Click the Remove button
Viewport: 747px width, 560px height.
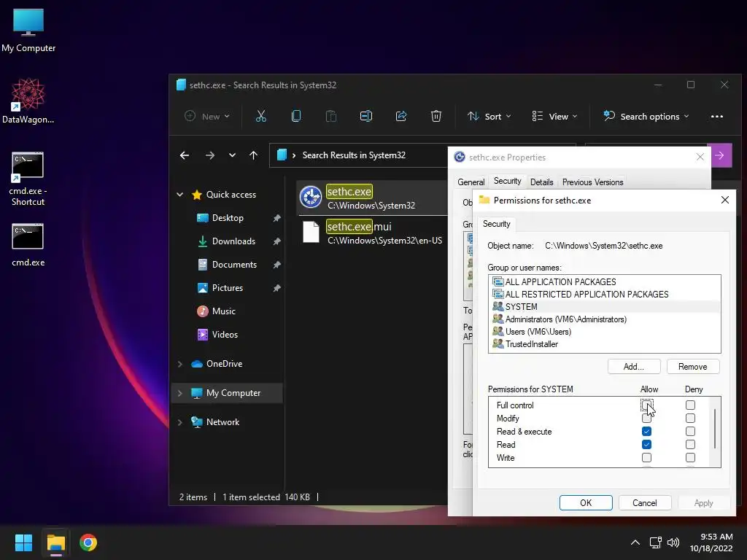click(x=693, y=367)
